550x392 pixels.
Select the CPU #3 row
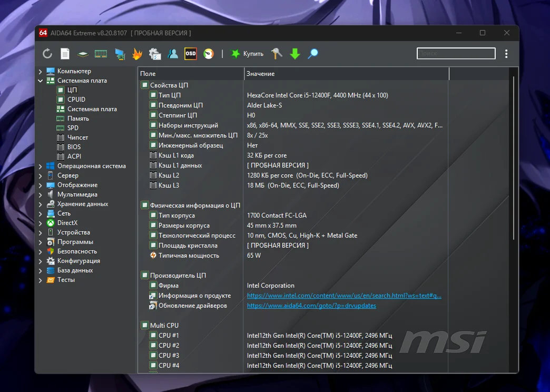293,356
